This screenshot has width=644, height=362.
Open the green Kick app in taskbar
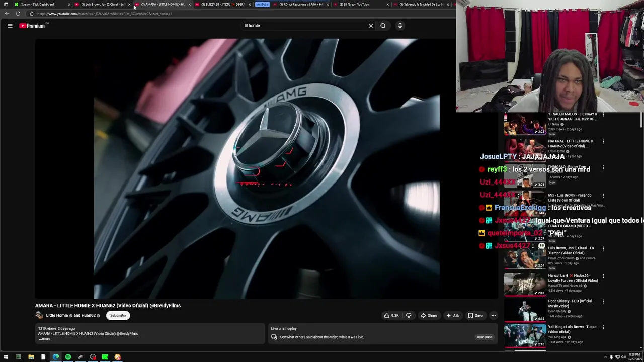click(x=105, y=357)
